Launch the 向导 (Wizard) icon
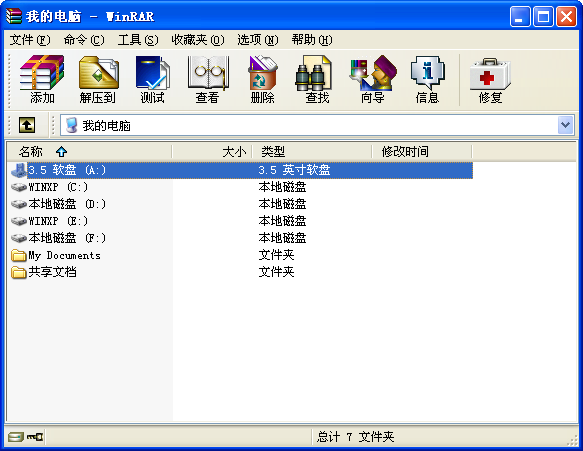Viewport: 583px width, 451px height. coord(373,73)
